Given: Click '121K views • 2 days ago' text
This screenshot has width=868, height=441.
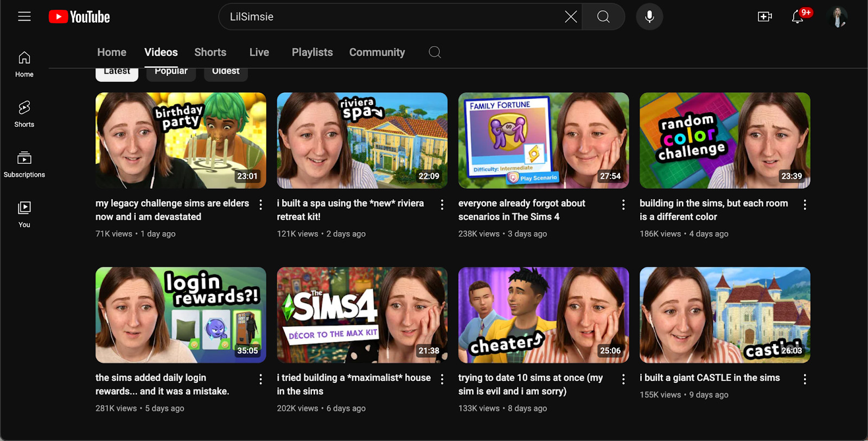Looking at the screenshot, I should click(x=321, y=234).
